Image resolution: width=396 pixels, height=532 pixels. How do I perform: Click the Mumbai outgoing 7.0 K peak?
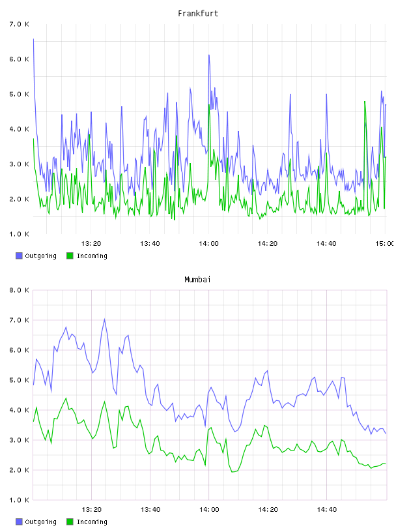(104, 319)
